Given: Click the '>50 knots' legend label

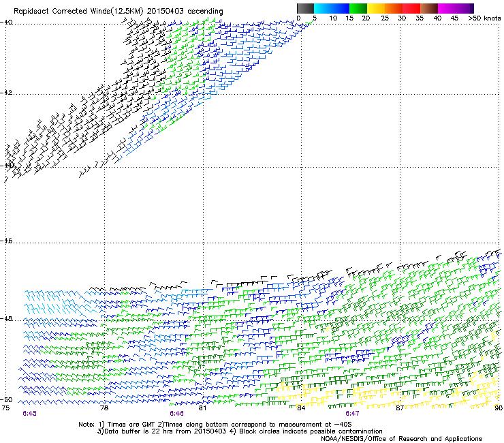Looking at the screenshot, I should (484, 18).
